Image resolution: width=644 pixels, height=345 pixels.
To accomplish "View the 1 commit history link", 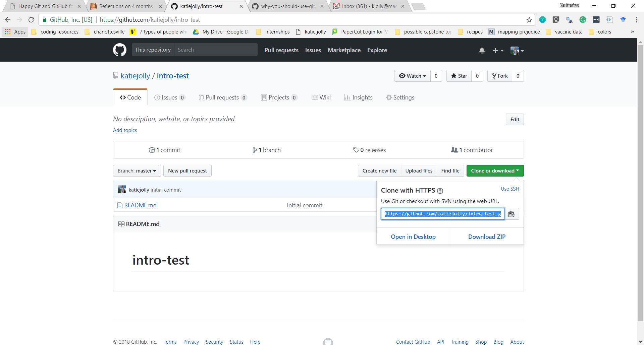I will tap(165, 150).
